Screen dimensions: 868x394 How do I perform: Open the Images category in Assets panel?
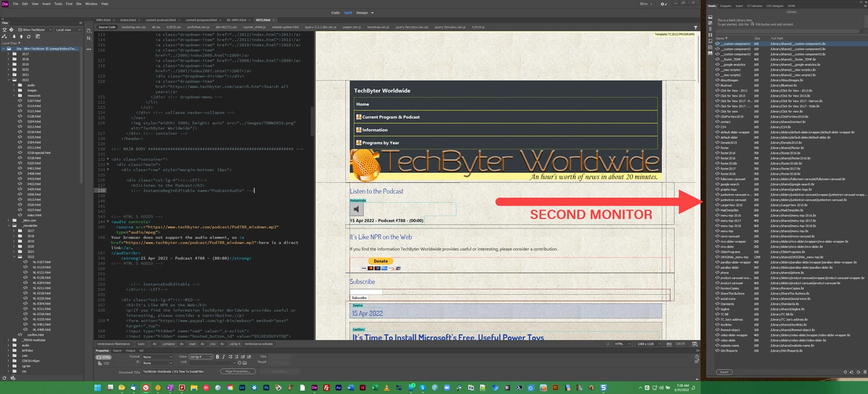(x=710, y=17)
